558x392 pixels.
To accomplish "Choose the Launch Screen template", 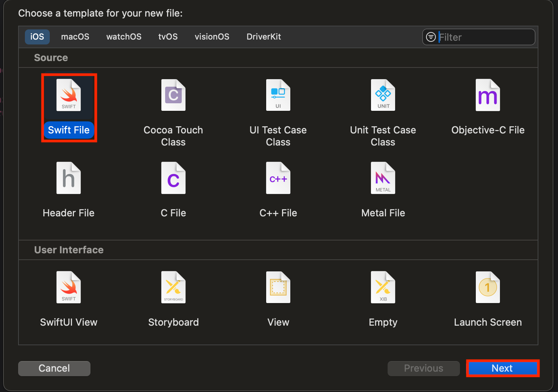I will pyautogui.click(x=487, y=288).
